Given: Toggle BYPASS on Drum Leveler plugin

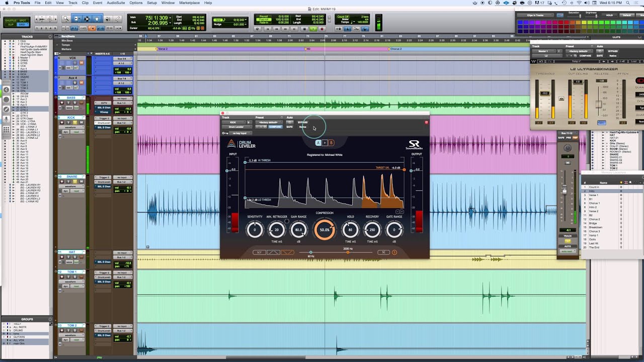Looking at the screenshot, I should coord(302,122).
